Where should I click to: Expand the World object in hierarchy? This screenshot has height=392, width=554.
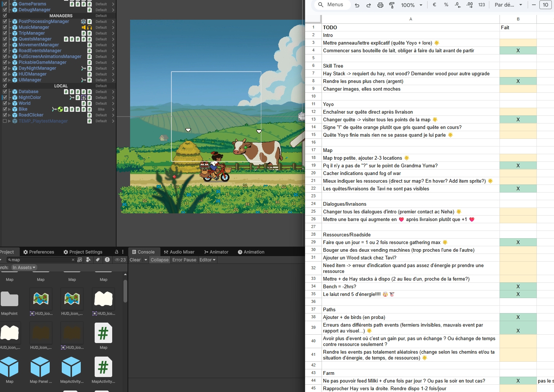pos(10,103)
